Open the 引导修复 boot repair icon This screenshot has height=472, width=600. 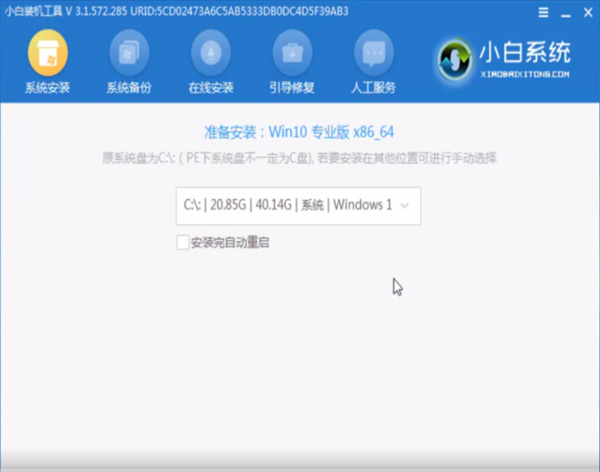point(292,53)
